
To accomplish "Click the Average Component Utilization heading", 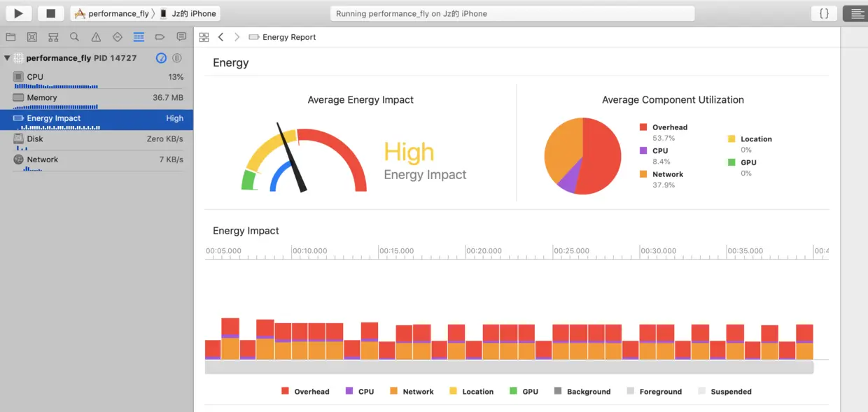I will coord(673,100).
